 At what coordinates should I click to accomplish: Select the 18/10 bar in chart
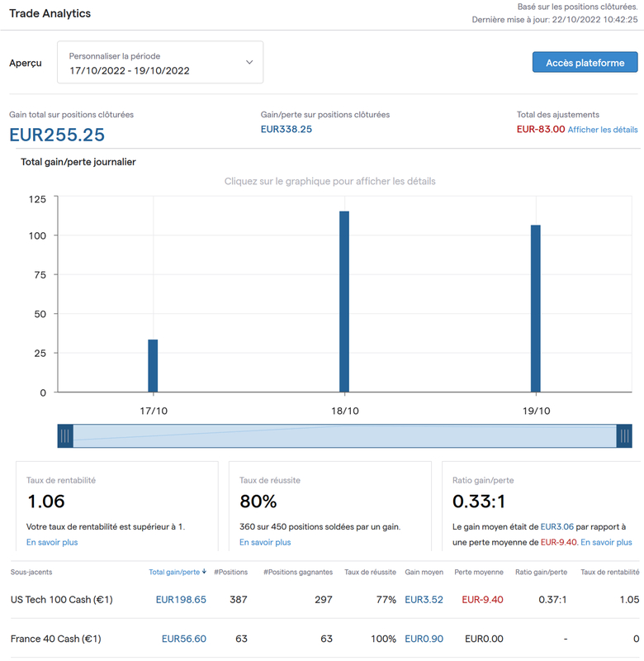[344, 302]
